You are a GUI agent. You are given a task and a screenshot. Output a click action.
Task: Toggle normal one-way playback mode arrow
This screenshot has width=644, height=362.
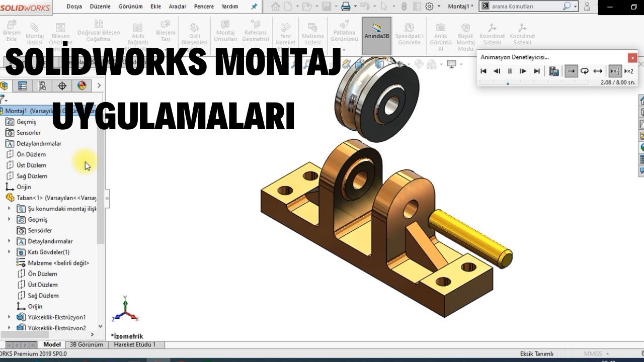pyautogui.click(x=571, y=71)
